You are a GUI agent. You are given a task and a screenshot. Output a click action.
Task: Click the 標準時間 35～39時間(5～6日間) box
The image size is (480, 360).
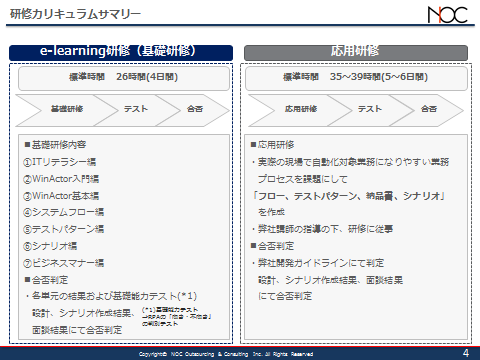(356, 78)
